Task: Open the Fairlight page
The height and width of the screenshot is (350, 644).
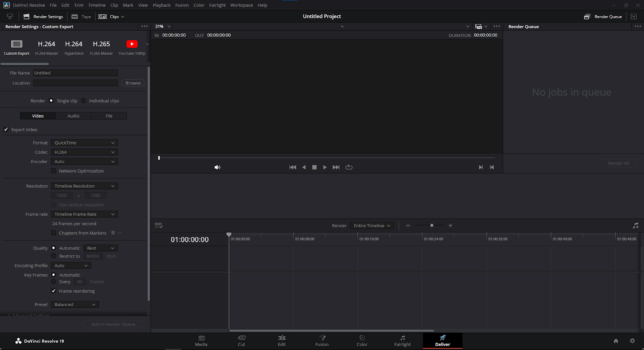Action: point(402,341)
